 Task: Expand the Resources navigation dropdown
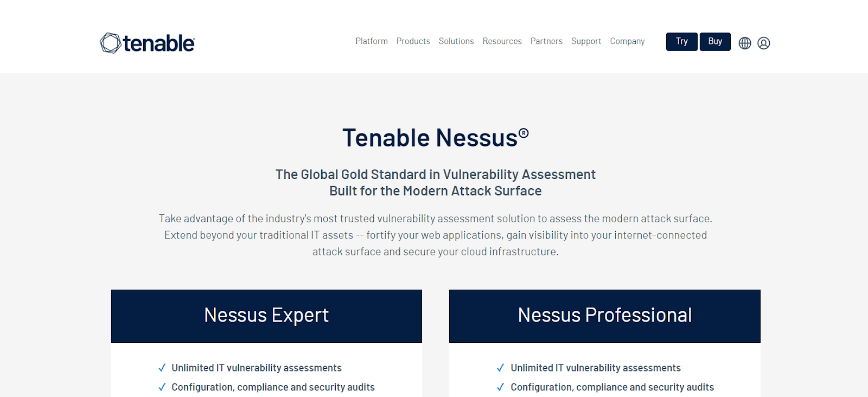pos(502,41)
